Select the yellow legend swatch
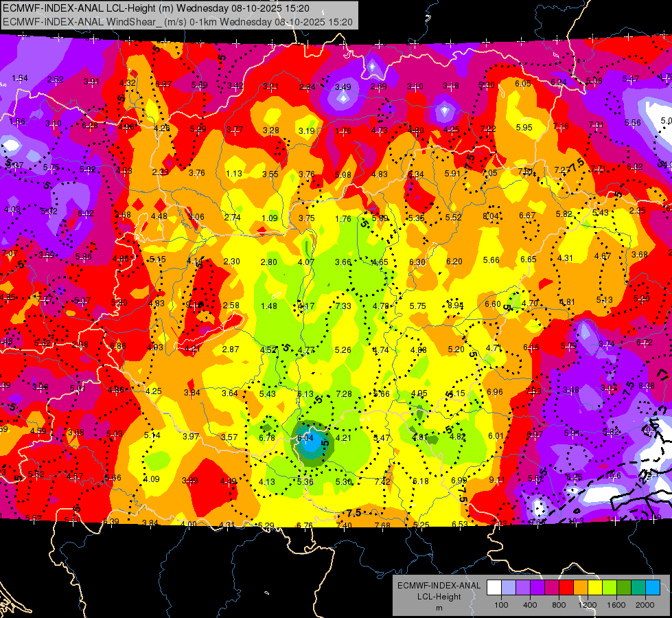This screenshot has height=618, width=672. click(x=595, y=588)
